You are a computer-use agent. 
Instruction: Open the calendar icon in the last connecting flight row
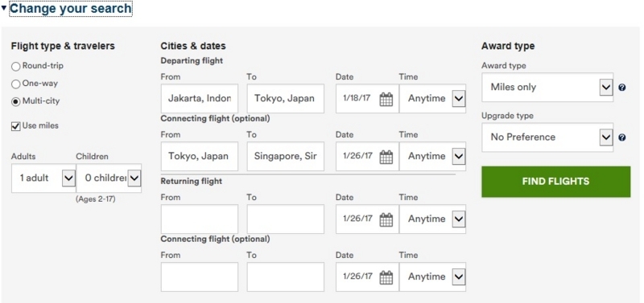(386, 277)
